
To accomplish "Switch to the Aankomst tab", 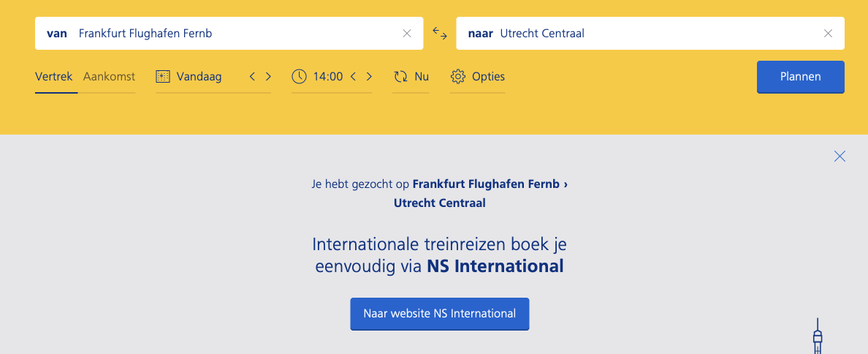I will (109, 76).
